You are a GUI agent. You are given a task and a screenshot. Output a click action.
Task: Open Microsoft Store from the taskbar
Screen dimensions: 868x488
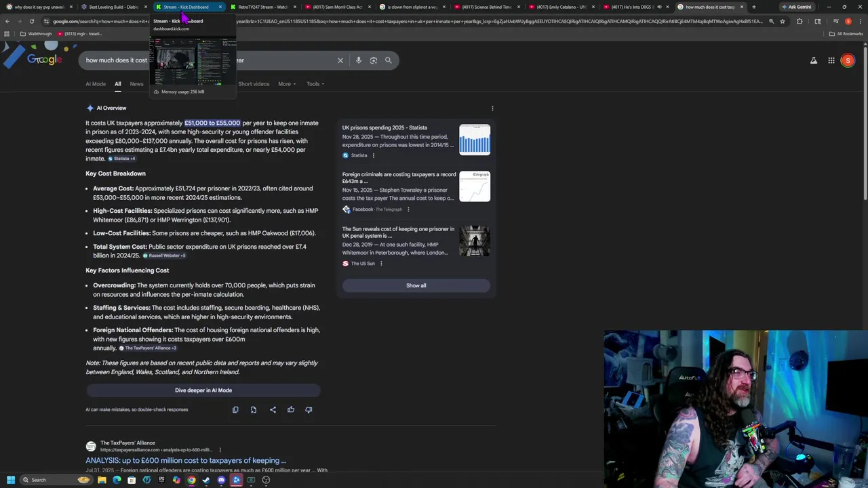click(132, 480)
